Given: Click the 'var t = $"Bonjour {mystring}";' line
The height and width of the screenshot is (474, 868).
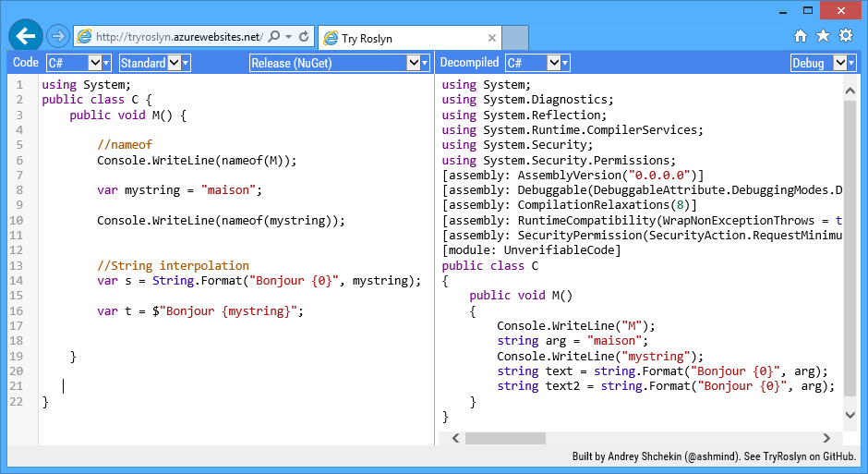Looking at the screenshot, I should pos(200,310).
